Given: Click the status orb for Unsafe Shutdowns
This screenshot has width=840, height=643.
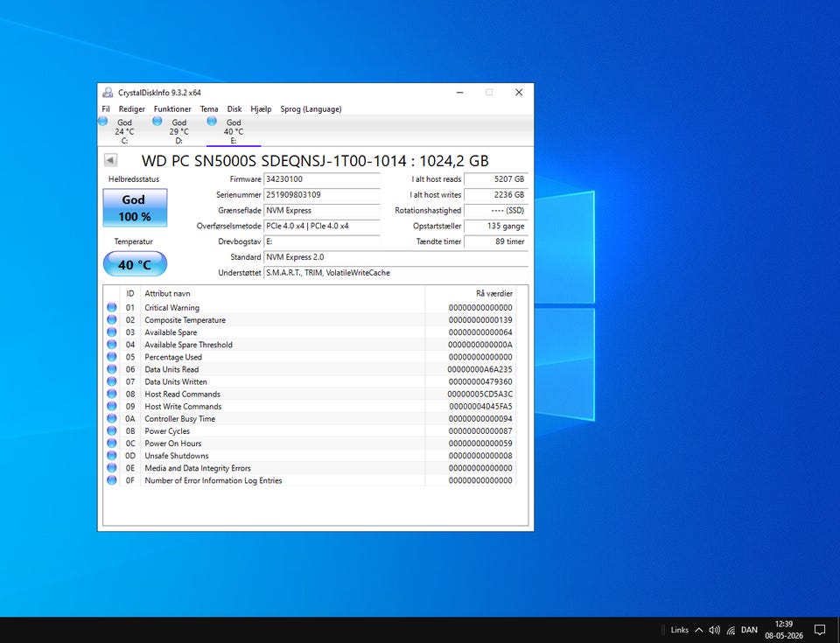Looking at the screenshot, I should click(x=111, y=455).
